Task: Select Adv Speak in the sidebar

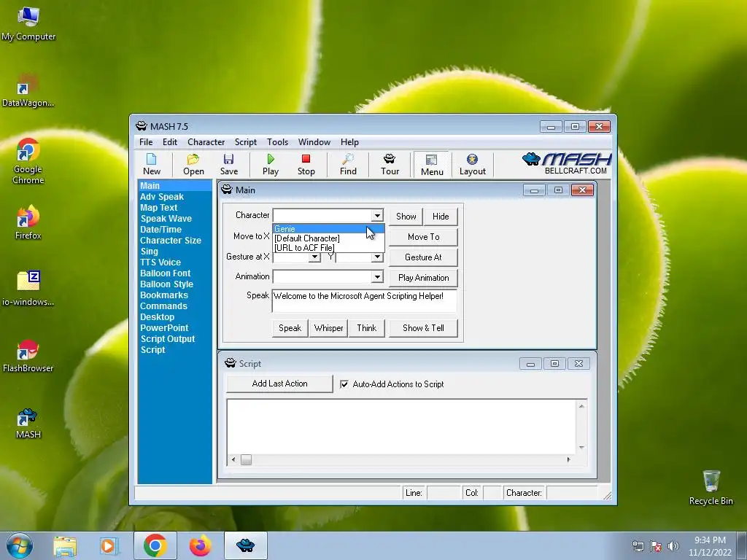Action: click(162, 197)
